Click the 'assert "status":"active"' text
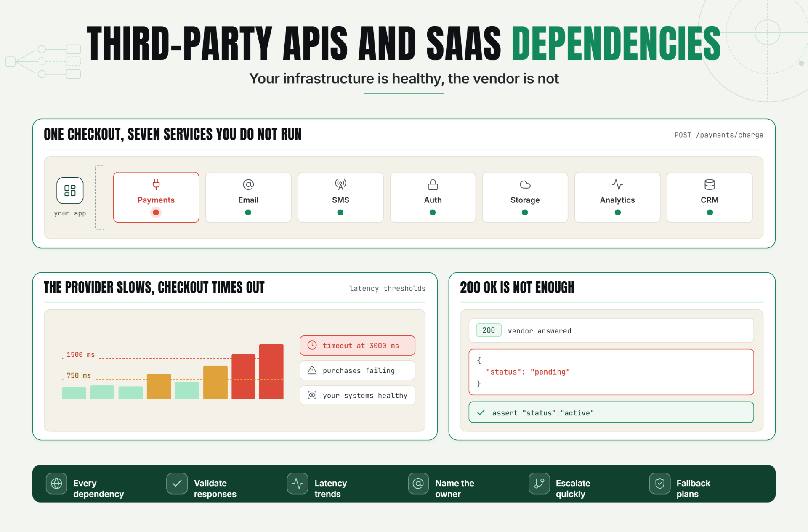 pyautogui.click(x=543, y=413)
